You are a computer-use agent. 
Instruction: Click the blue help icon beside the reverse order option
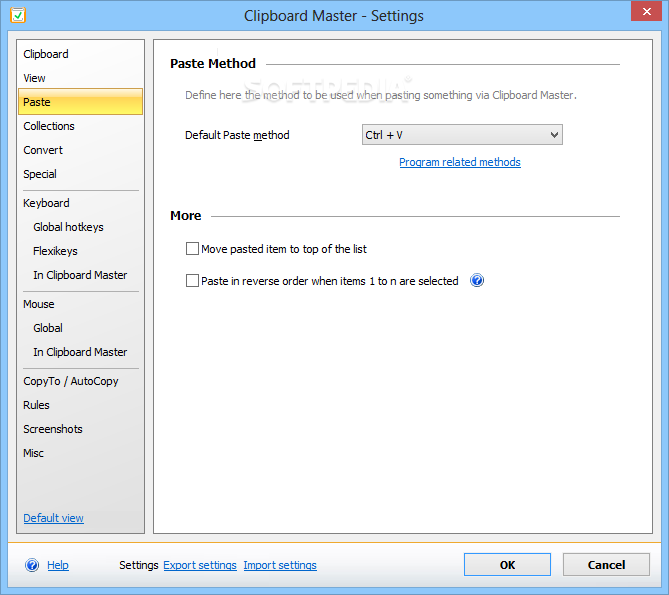click(x=477, y=281)
